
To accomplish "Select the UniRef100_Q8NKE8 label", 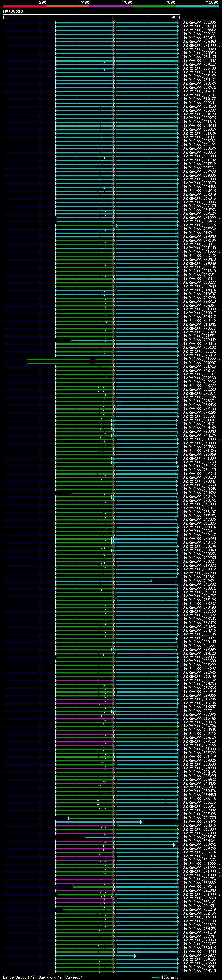I will point(199,928).
